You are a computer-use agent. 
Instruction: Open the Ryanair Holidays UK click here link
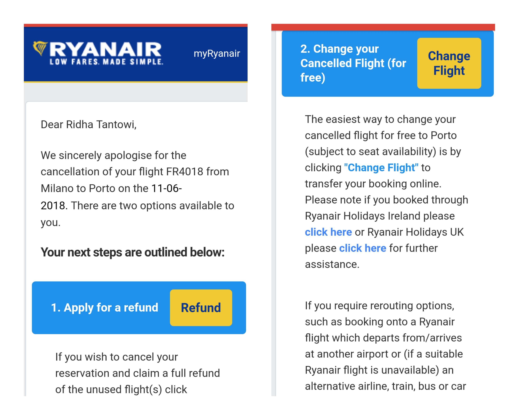363,248
